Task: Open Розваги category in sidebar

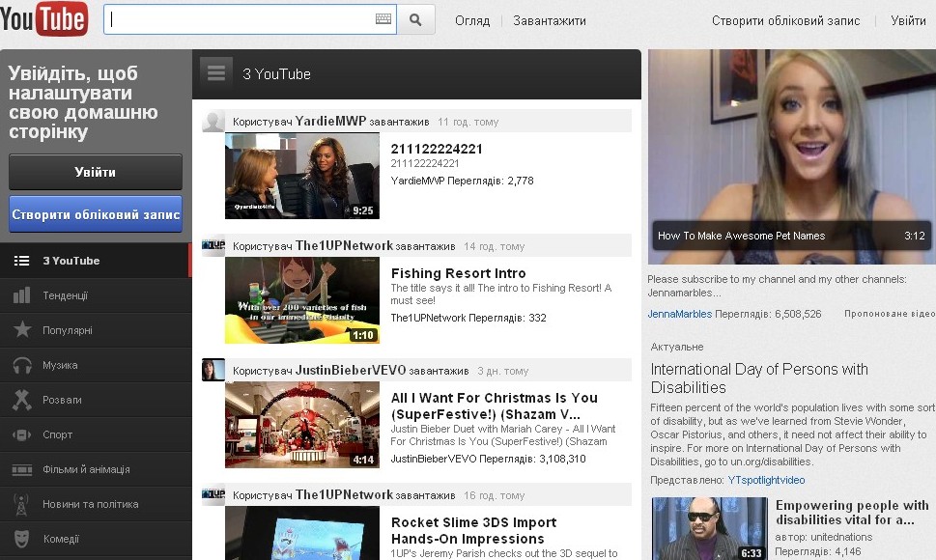Action: 96,400
